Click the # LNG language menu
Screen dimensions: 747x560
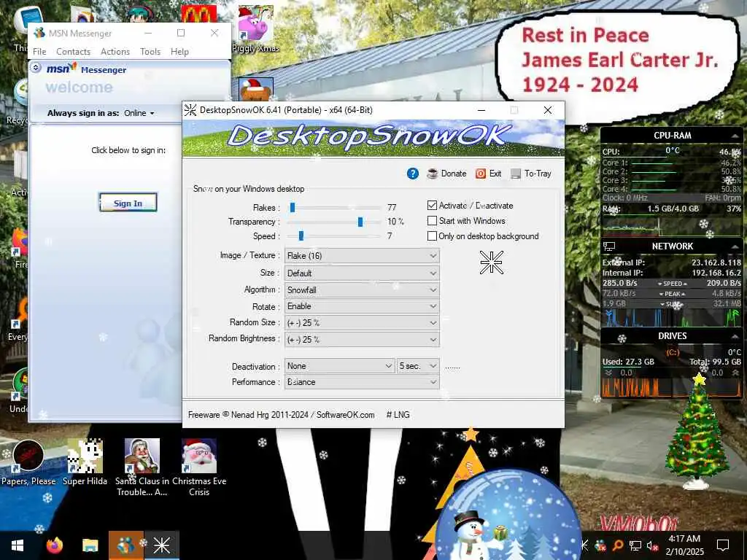click(x=398, y=415)
